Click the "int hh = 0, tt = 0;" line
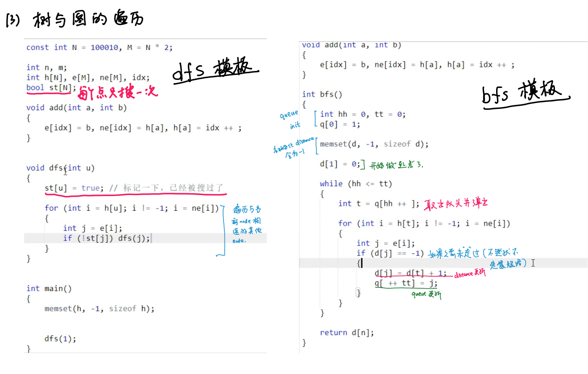The image size is (588, 374). [362, 114]
